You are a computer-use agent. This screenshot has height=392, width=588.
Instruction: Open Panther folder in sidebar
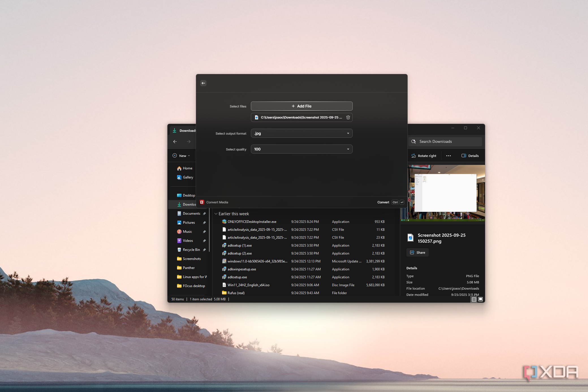coord(186,268)
